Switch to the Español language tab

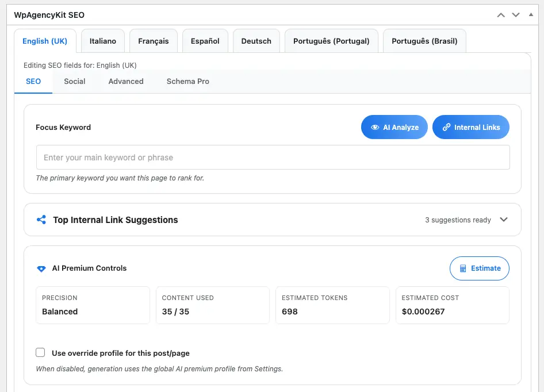[205, 41]
